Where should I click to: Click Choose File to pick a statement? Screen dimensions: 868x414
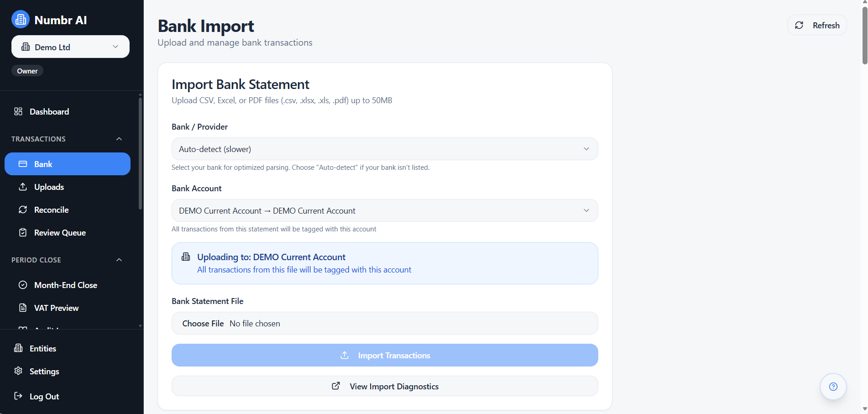(x=203, y=323)
